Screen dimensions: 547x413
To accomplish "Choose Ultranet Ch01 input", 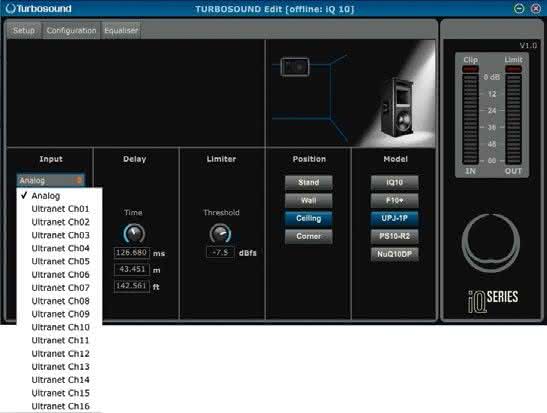I will (59, 209).
